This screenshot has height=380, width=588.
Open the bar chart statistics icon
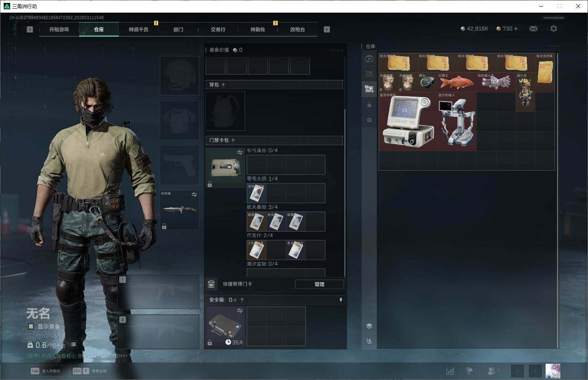point(450,371)
